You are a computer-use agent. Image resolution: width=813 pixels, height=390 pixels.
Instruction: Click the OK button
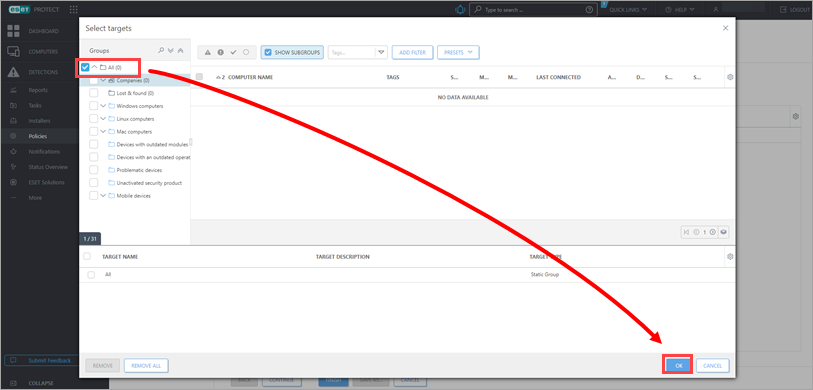(x=679, y=366)
